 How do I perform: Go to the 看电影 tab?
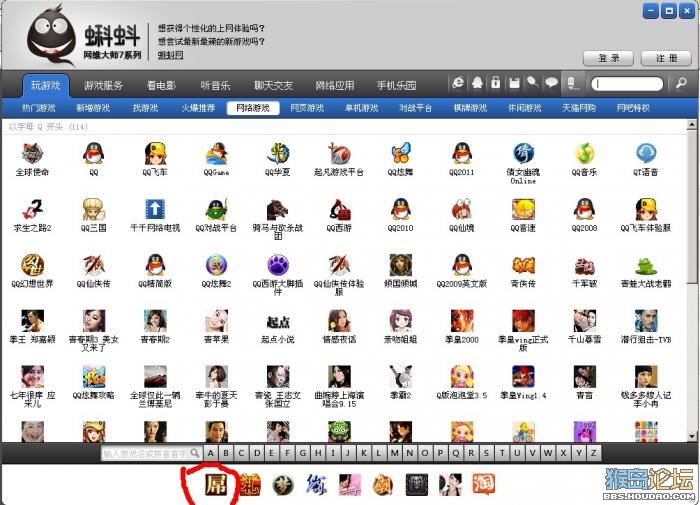[x=161, y=85]
